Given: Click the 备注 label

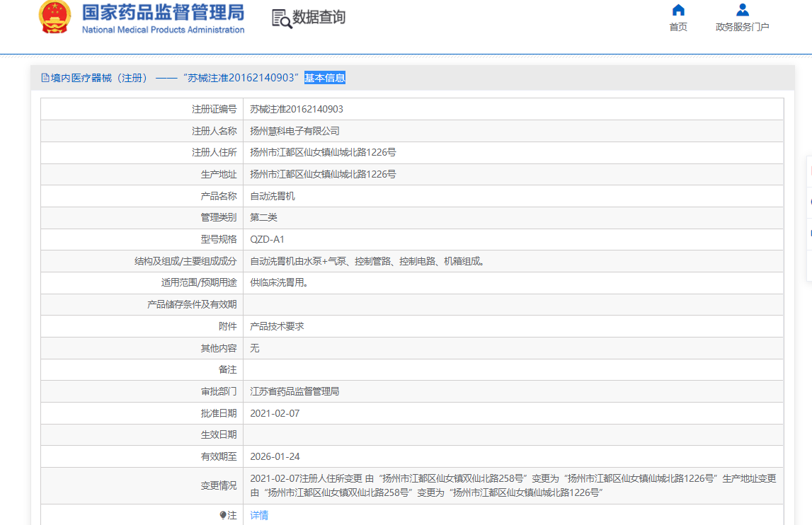Looking at the screenshot, I should (x=227, y=369).
